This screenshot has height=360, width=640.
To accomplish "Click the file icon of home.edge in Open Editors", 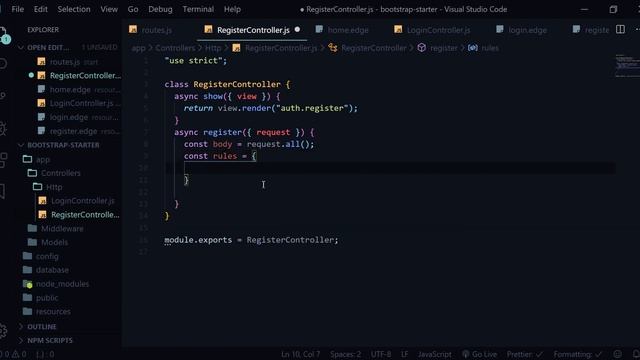I will pyautogui.click(x=41, y=89).
